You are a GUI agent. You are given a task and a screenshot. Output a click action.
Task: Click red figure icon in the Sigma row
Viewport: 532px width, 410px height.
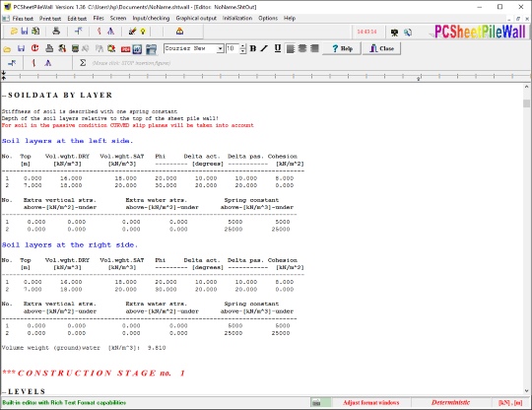click(x=33, y=63)
